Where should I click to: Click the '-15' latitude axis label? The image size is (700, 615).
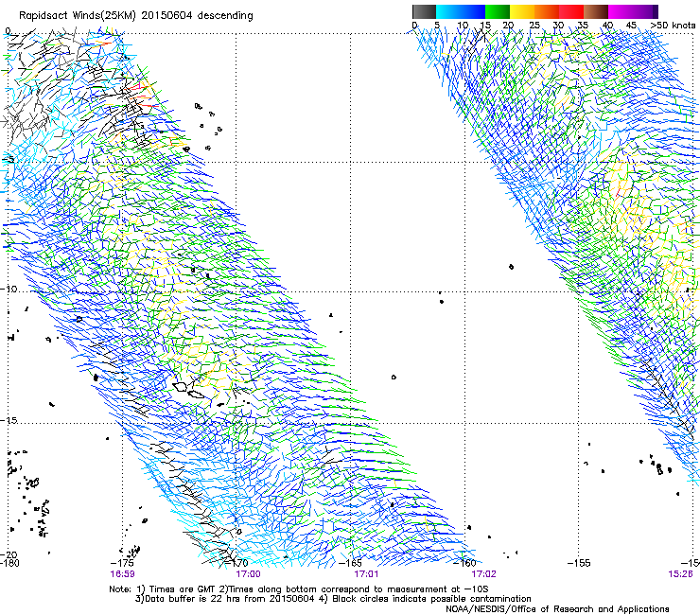pos(9,420)
